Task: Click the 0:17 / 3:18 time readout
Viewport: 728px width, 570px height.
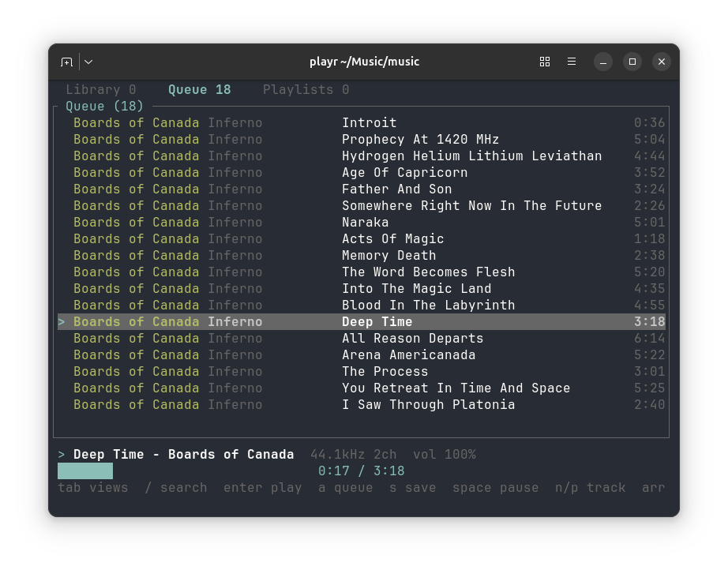Action: (361, 471)
